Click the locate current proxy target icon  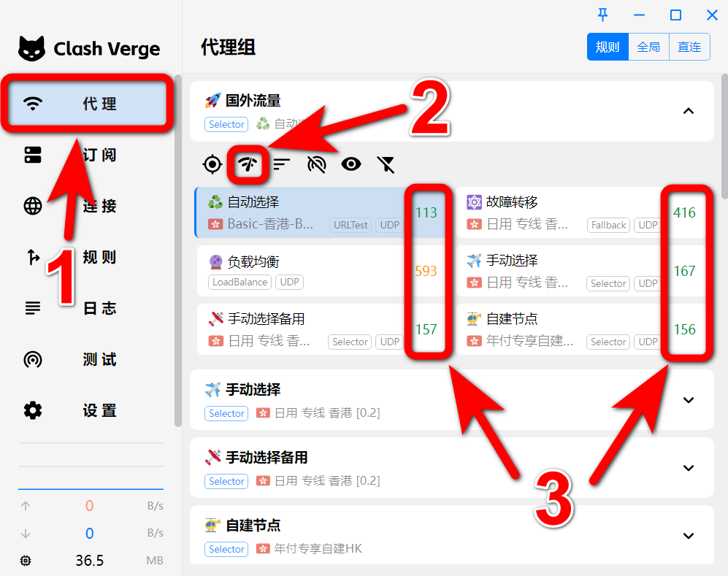212,164
